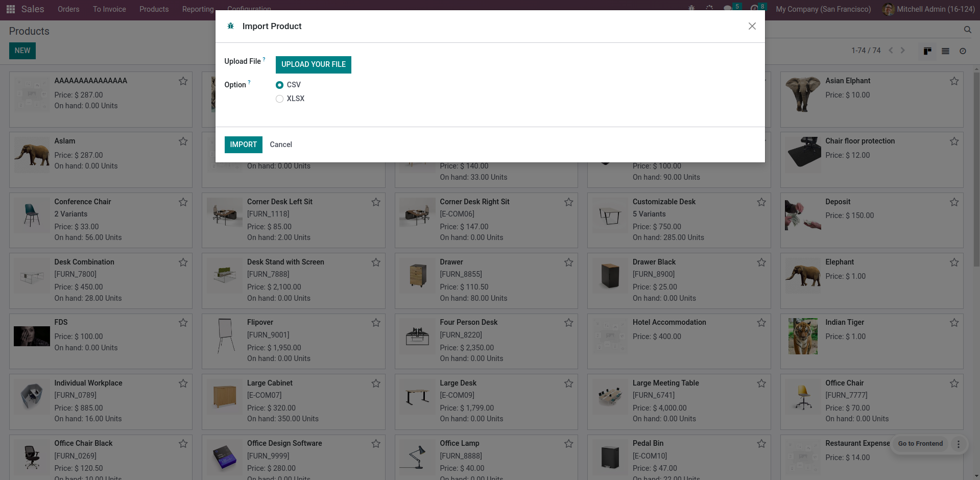Image resolution: width=980 pixels, height=480 pixels.
Task: Open the Mitchell Admin user menu
Action: [928, 9]
